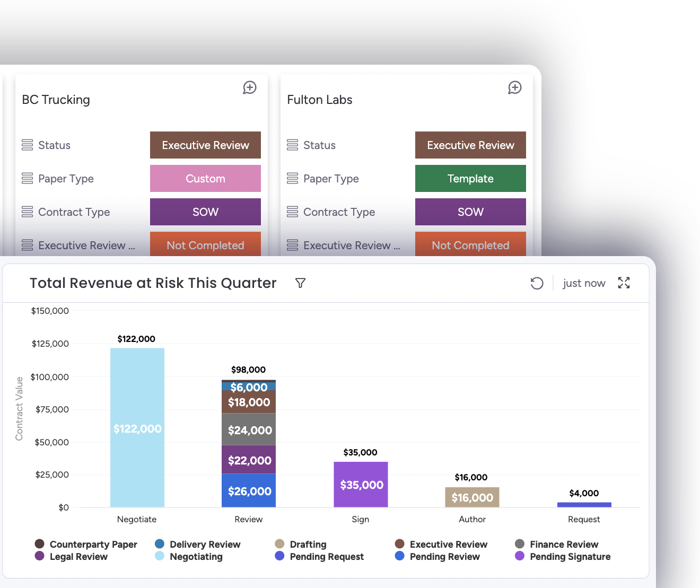Click the $16,000 Author bar
This screenshot has height=588, width=700.
pos(472,497)
